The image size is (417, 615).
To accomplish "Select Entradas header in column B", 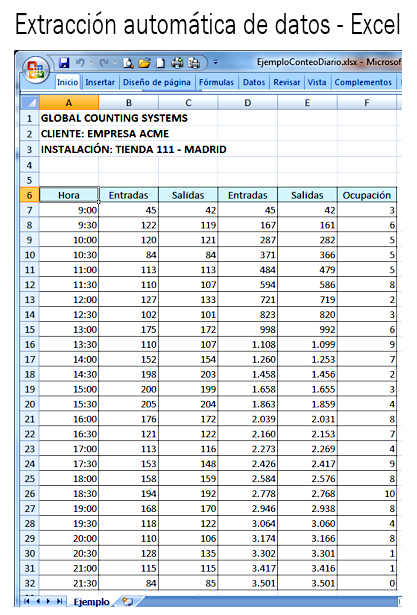I will (x=128, y=195).
